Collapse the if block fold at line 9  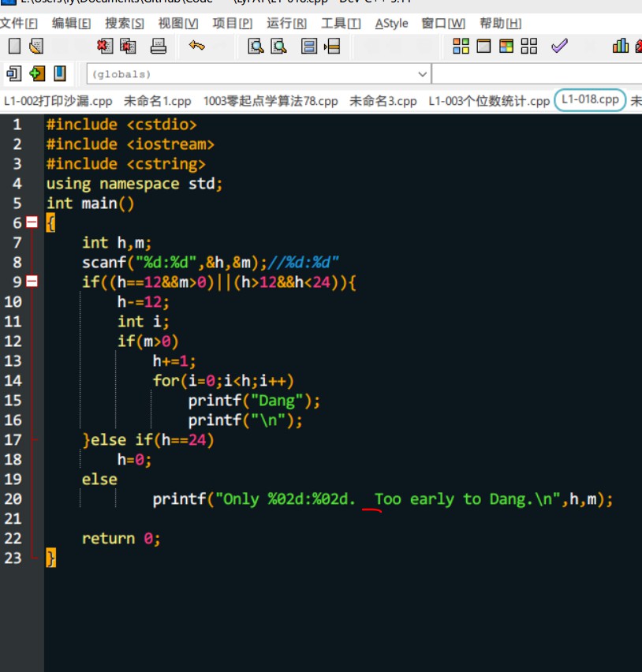[32, 281]
